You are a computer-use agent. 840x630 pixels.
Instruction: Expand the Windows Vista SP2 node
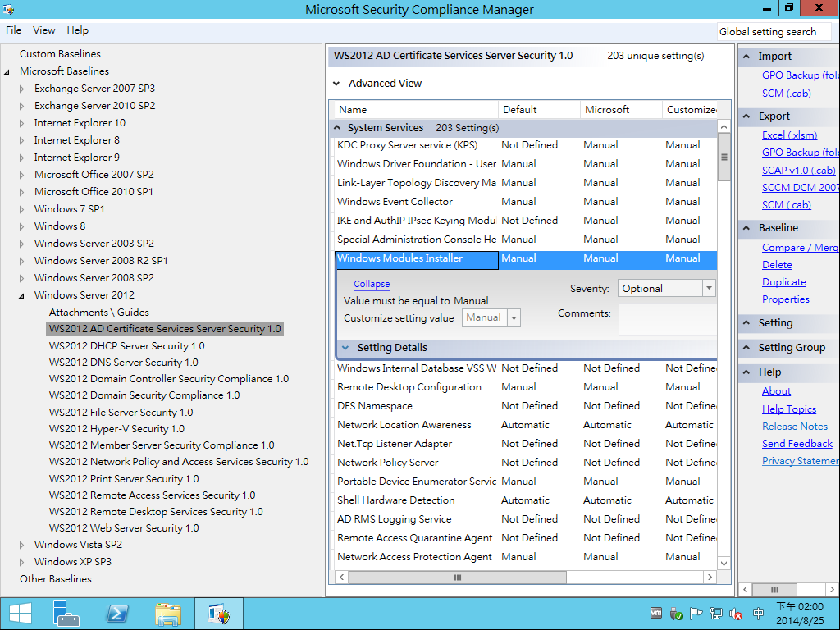[21, 545]
